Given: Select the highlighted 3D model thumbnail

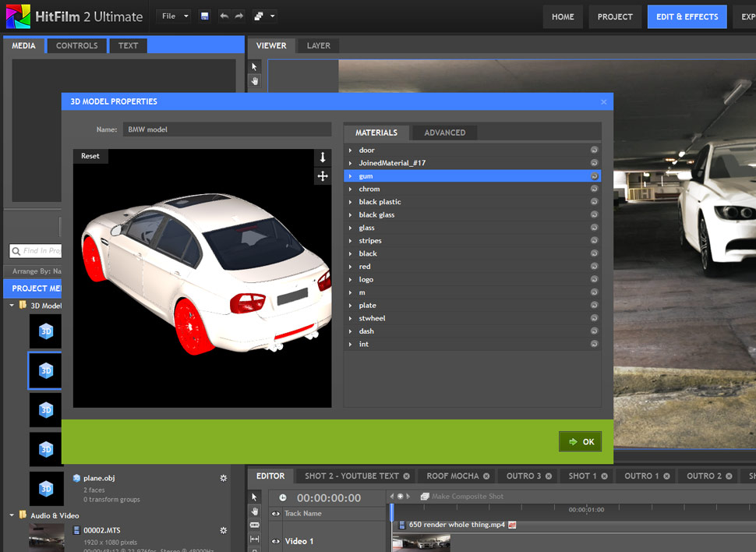Looking at the screenshot, I should click(45, 370).
